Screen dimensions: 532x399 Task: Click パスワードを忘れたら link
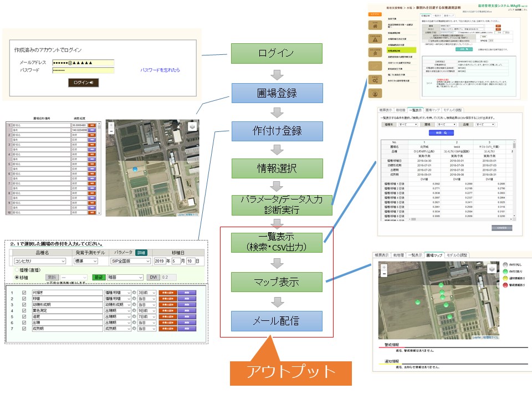tap(160, 70)
